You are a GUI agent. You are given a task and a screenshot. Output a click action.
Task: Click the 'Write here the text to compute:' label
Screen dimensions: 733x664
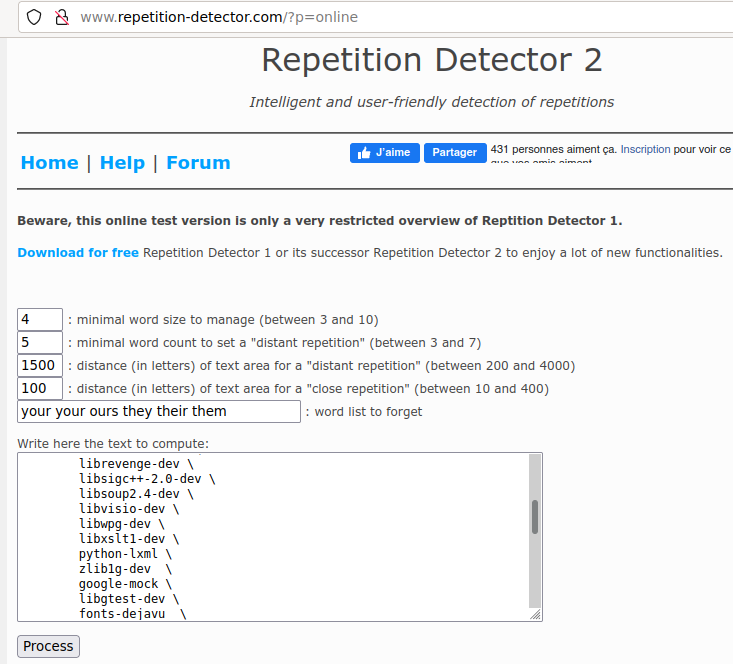tap(113, 443)
